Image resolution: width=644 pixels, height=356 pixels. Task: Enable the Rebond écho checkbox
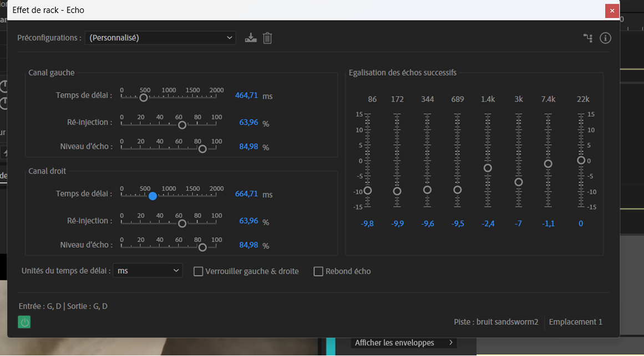[318, 272]
